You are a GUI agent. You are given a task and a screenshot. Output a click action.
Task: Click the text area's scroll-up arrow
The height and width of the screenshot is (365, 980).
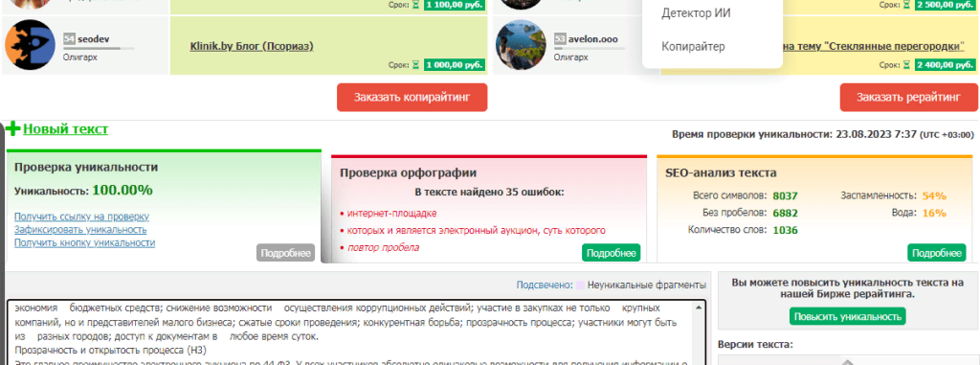click(698, 308)
